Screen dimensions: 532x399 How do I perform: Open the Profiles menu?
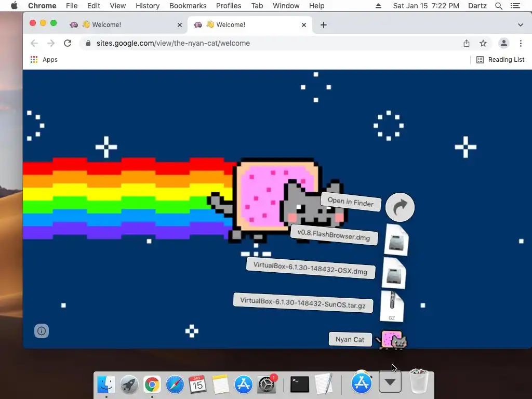pyautogui.click(x=229, y=6)
